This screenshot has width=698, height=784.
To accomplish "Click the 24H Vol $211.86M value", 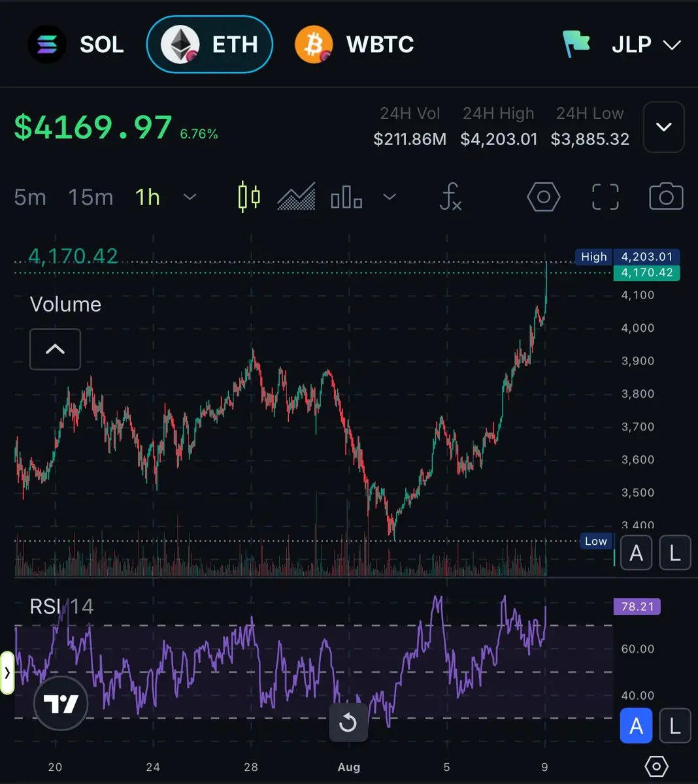I will tap(410, 139).
